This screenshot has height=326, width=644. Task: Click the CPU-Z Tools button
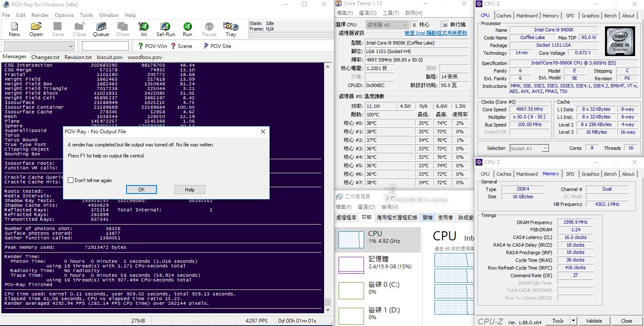coord(558,321)
